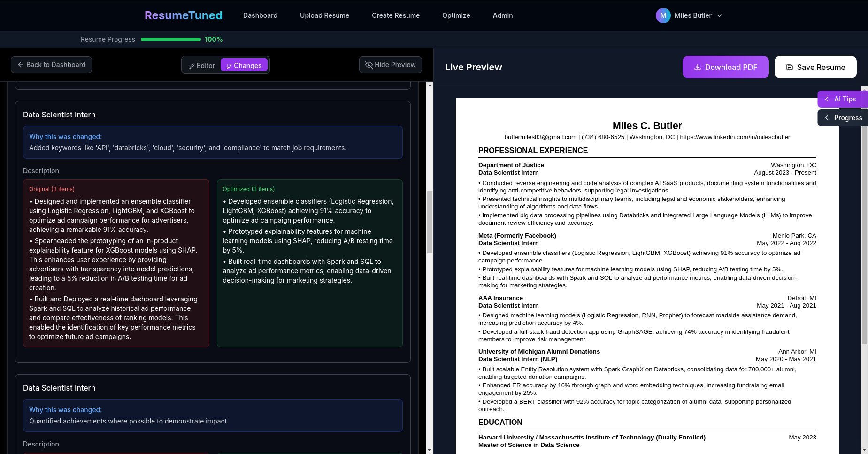Expand the Progress side panel

(x=842, y=118)
